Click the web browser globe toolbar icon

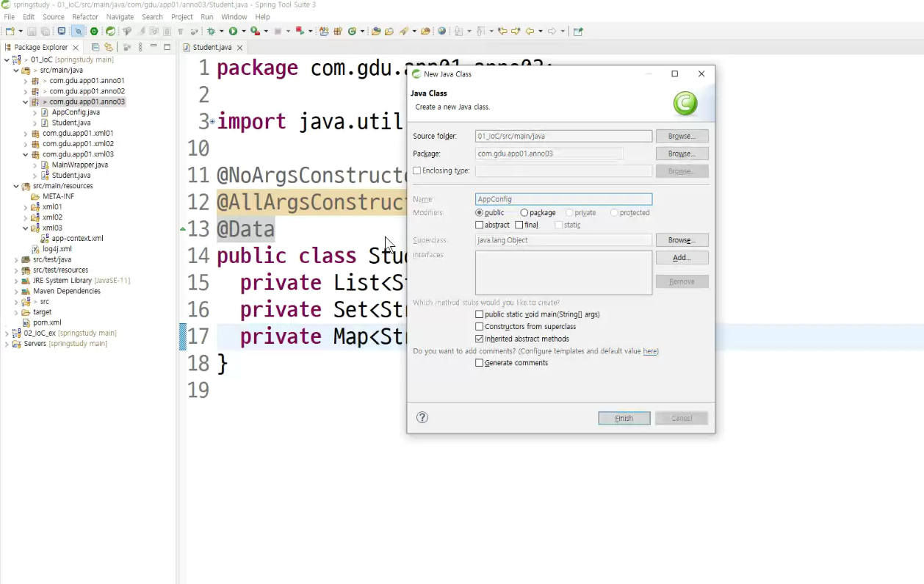441,32
